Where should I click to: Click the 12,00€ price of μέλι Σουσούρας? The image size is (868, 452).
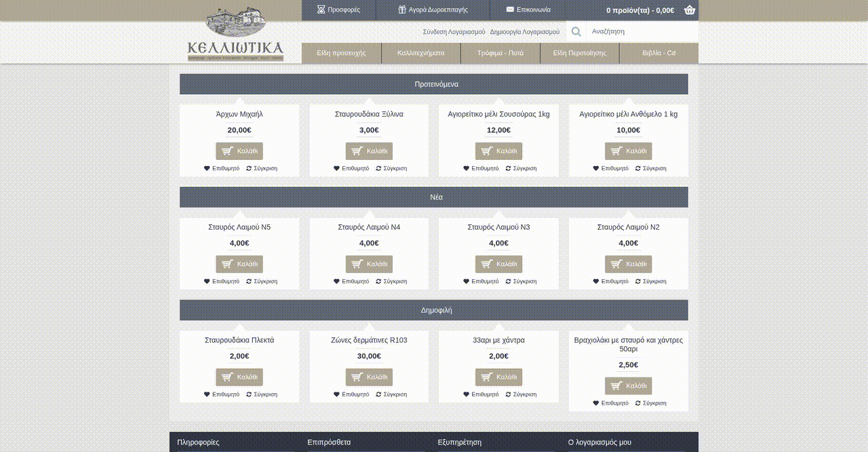(x=498, y=130)
